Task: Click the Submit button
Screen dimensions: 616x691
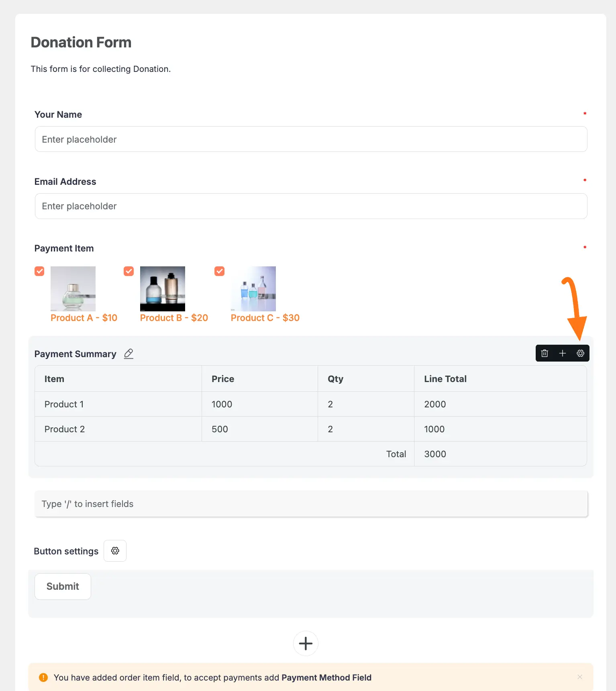Action: click(63, 586)
